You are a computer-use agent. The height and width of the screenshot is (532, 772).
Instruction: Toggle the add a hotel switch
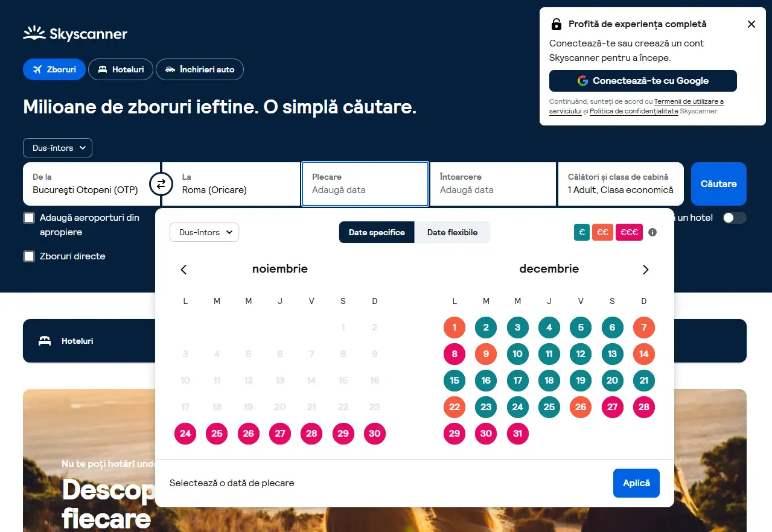coord(735,218)
